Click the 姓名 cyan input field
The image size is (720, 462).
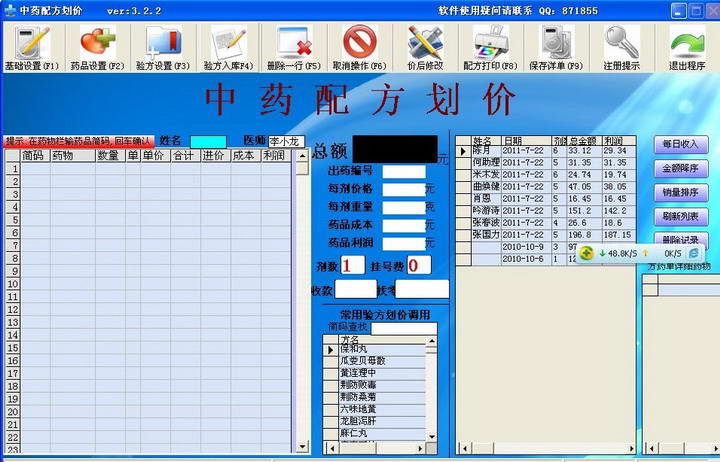click(208, 141)
